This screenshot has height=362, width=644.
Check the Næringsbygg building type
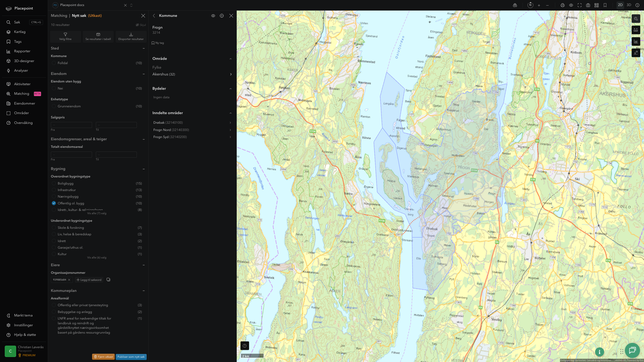tap(54, 197)
